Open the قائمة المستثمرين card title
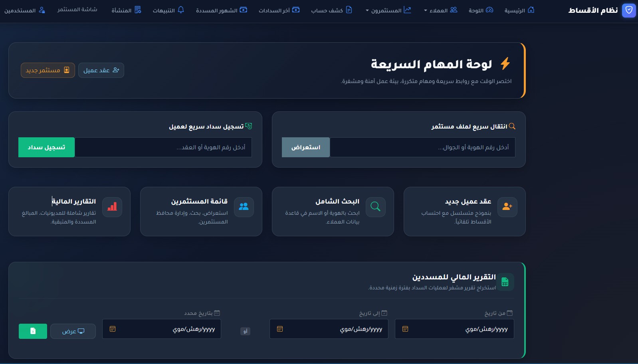 click(199, 202)
